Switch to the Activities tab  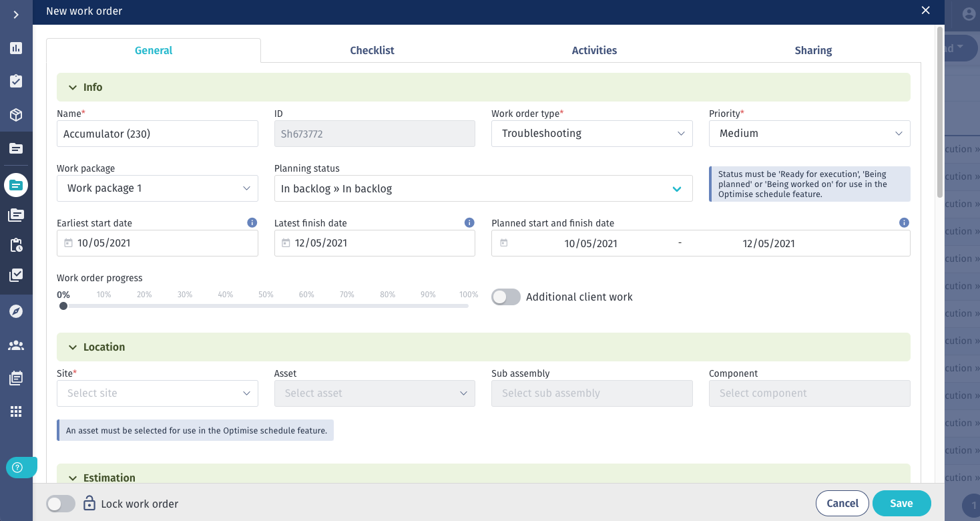click(x=594, y=50)
